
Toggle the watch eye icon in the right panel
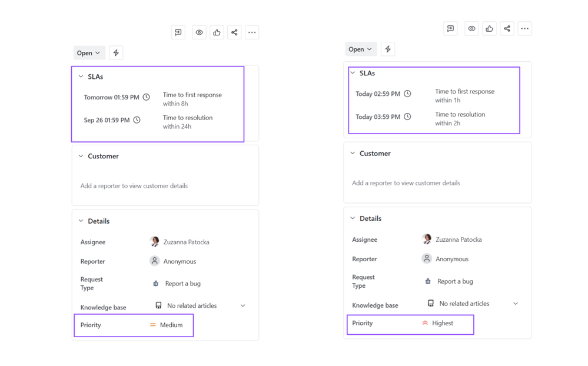471,28
